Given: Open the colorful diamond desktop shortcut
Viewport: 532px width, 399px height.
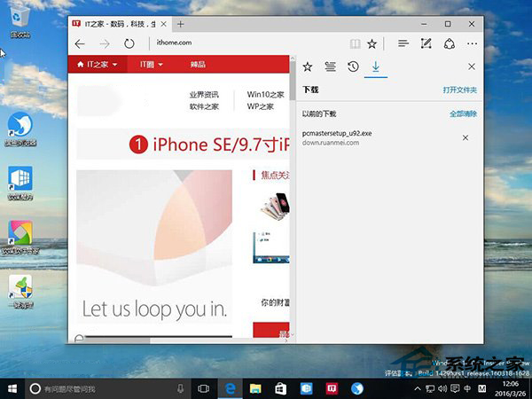Looking at the screenshot, I should coord(20,238).
